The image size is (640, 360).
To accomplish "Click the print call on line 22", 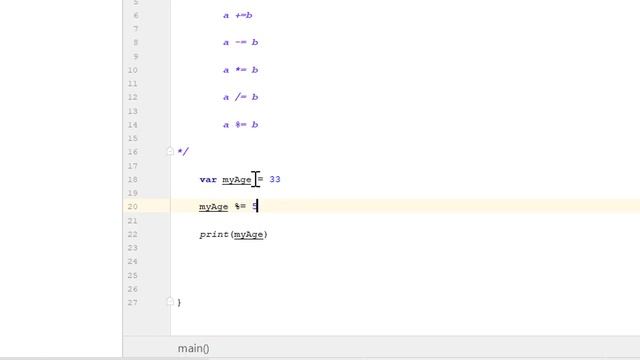I will pyautogui.click(x=214, y=234).
